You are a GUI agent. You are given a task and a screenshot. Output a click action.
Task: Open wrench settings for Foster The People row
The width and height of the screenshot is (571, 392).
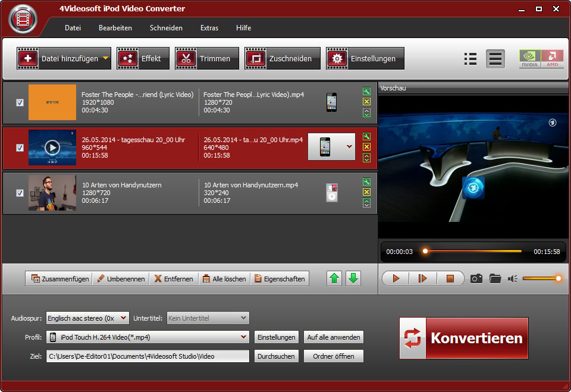coord(367,92)
